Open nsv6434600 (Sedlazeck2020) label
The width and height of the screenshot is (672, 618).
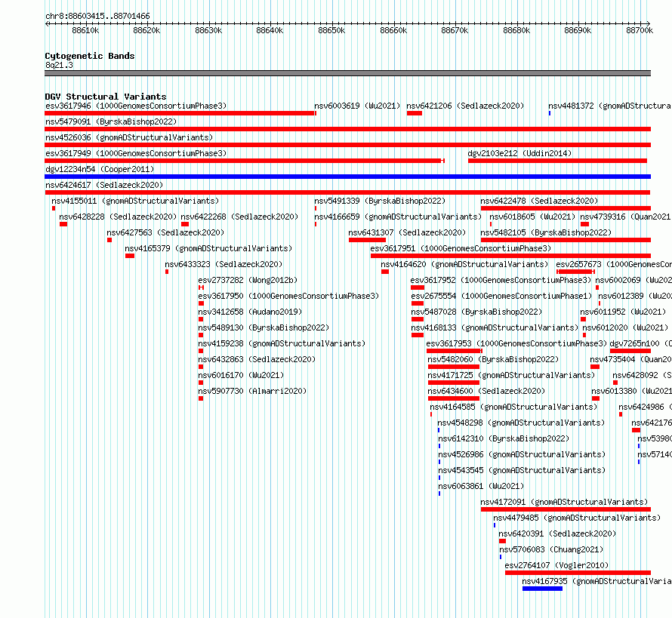[x=486, y=391]
